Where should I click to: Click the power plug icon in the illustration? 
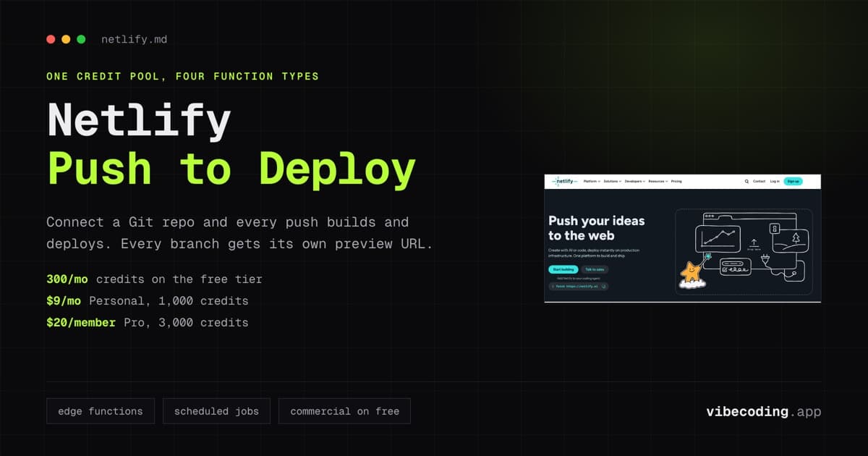(765, 259)
